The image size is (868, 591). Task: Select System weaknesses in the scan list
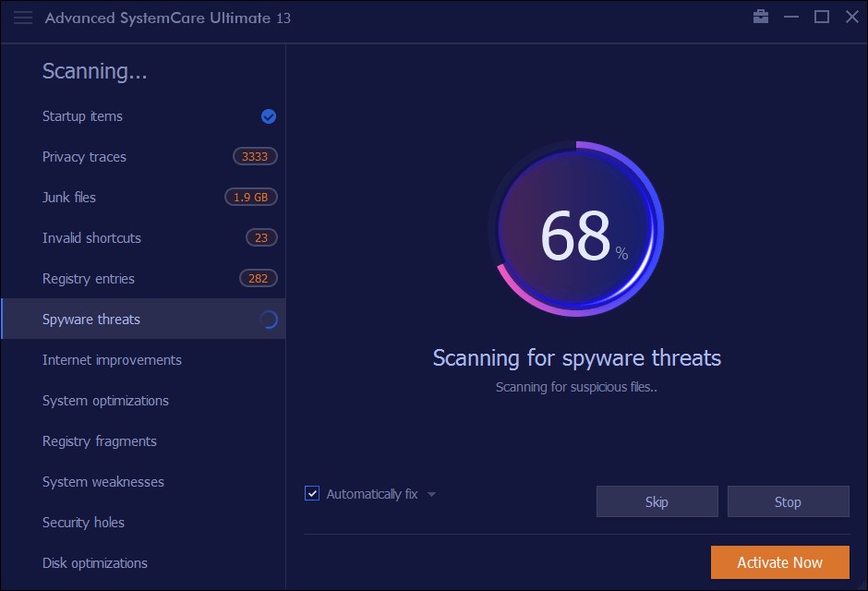(x=102, y=482)
